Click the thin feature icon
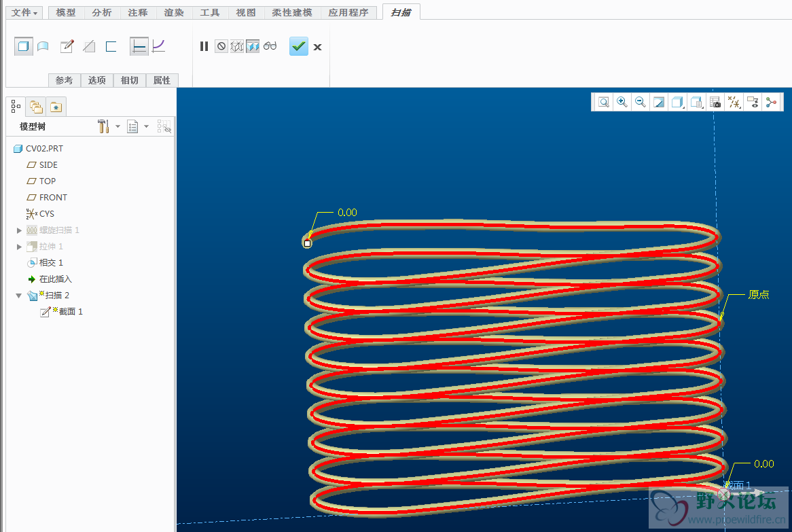792x532 pixels. (x=111, y=46)
